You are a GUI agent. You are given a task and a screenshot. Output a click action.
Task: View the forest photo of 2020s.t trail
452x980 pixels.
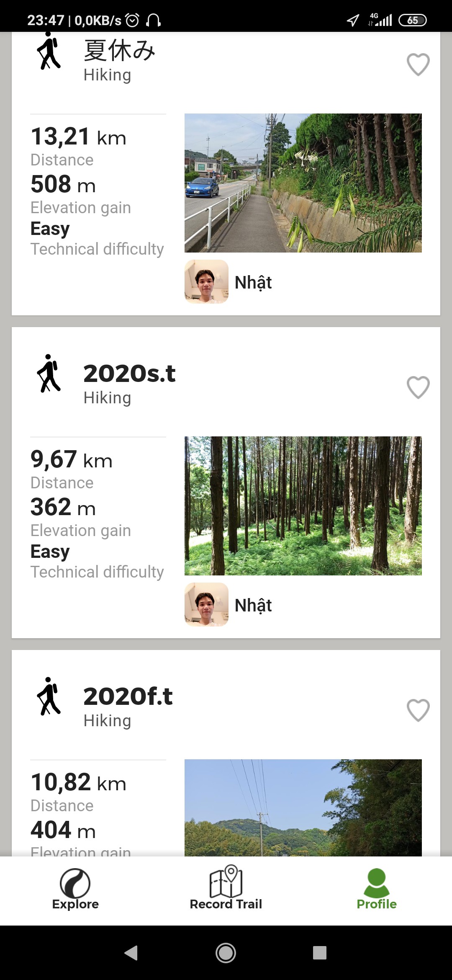pos(303,506)
